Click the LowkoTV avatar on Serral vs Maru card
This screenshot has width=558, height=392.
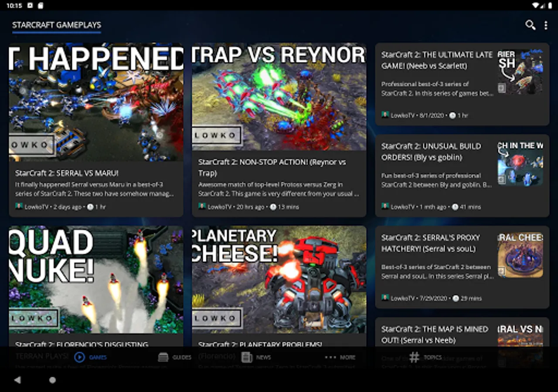[x=19, y=206]
